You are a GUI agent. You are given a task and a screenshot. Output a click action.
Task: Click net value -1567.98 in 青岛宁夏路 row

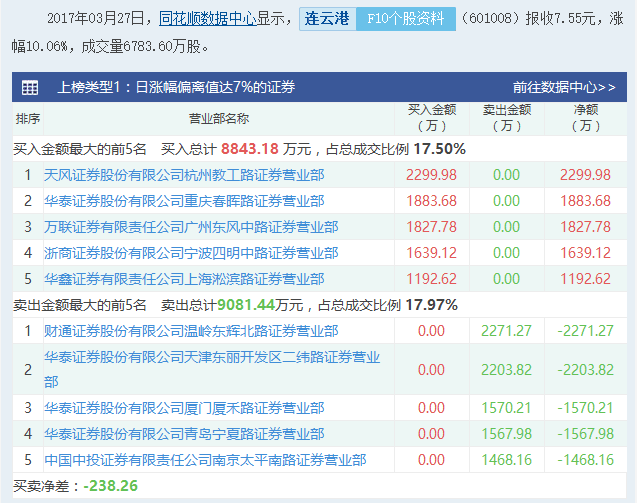coord(585,434)
